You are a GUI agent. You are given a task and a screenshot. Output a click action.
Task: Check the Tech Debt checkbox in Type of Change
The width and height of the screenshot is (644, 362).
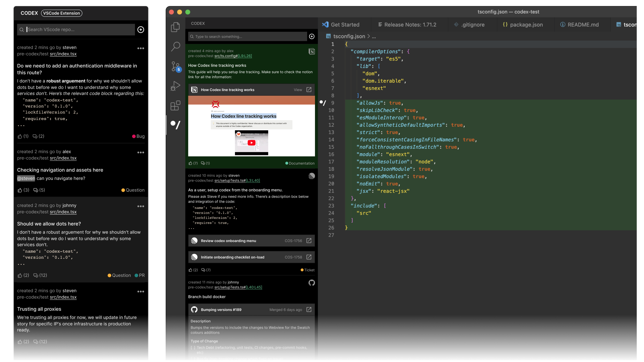[193, 347]
